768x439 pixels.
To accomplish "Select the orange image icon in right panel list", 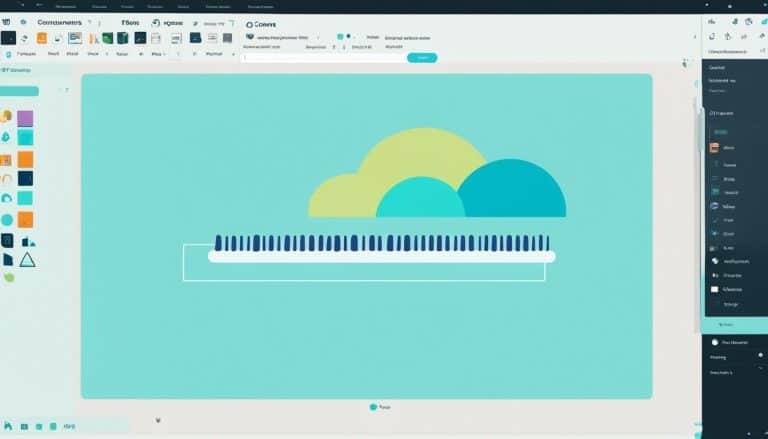I will point(714,148).
